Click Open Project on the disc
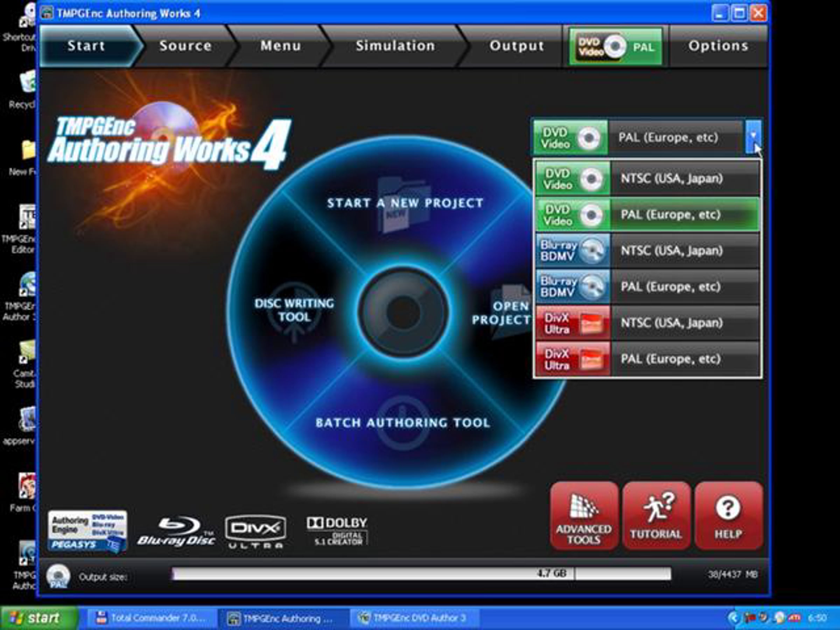Image resolution: width=840 pixels, height=630 pixels. 501,313
